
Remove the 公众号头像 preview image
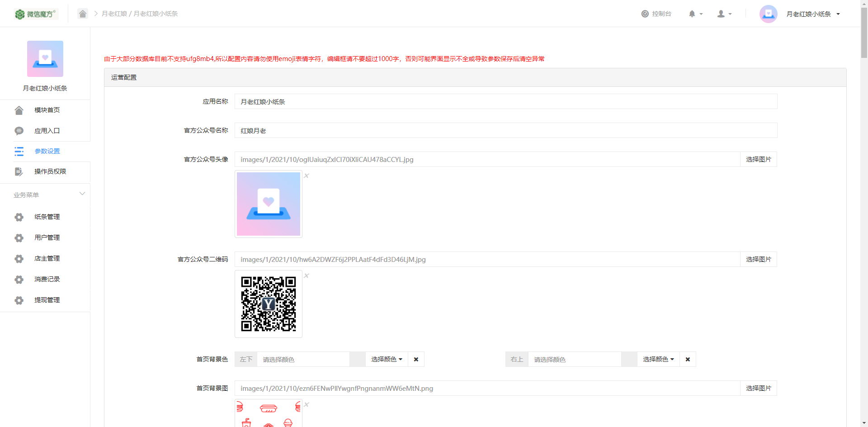pos(307,176)
